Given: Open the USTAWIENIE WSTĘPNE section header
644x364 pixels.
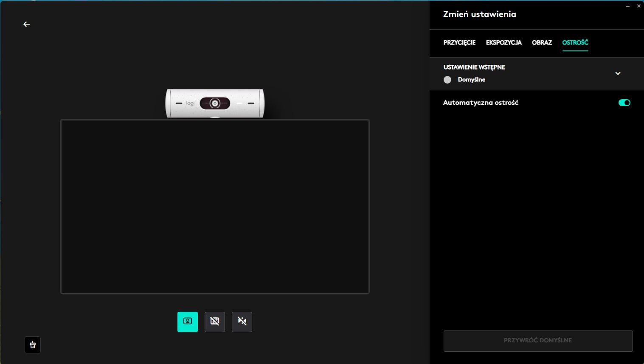Looking at the screenshot, I should pos(474,67).
